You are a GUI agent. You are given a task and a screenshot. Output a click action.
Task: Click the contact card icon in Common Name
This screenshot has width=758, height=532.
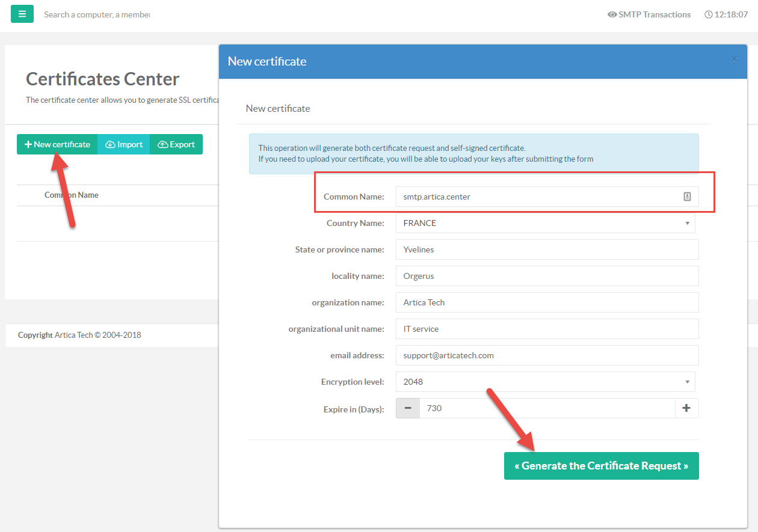(687, 197)
